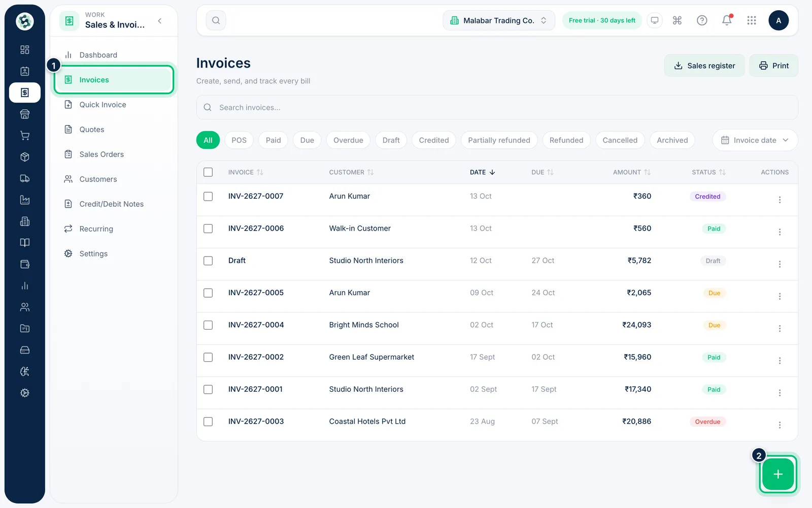Open the help question mark icon

coord(702,20)
